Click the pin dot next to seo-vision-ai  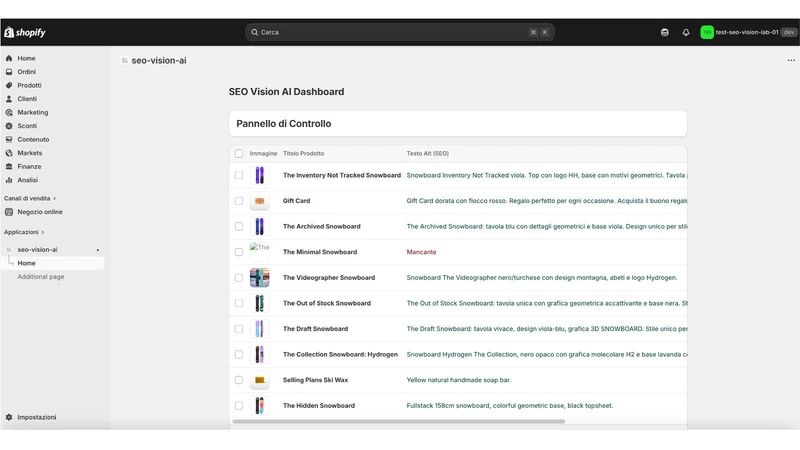[97, 250]
